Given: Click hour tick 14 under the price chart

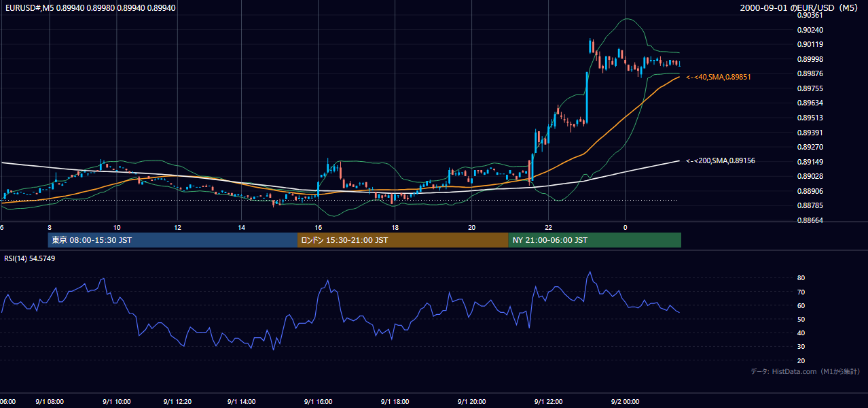Looking at the screenshot, I should tap(241, 227).
